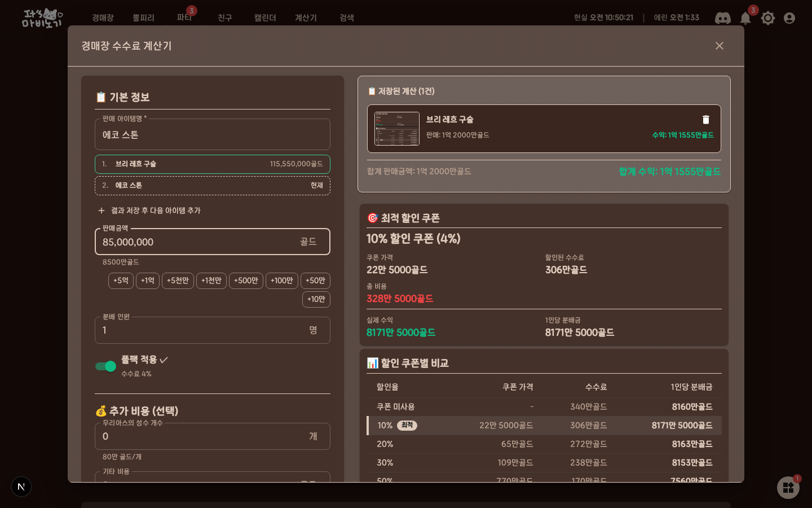Open notifications bell icon
This screenshot has width=812, height=508.
(745, 18)
